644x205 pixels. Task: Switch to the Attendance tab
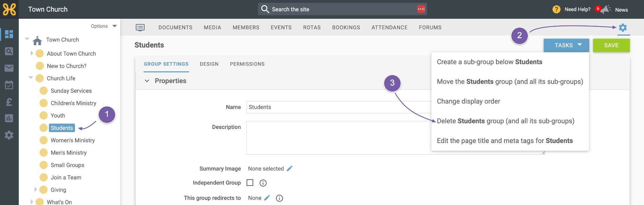click(x=389, y=27)
